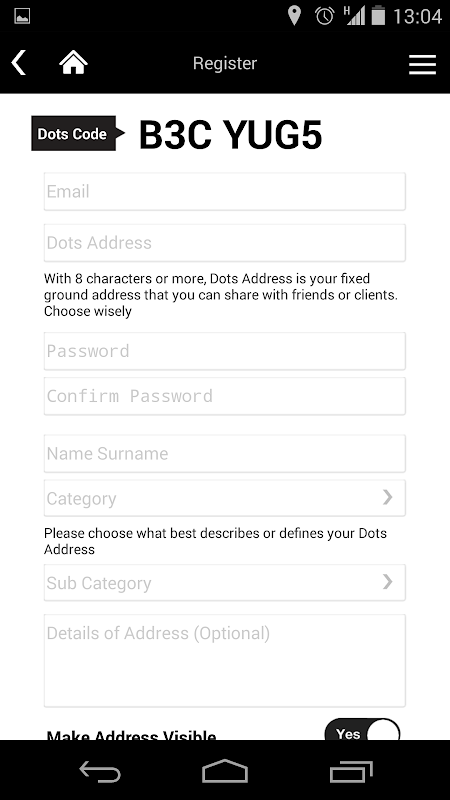Select Details of Address text area
Screen dimensions: 450x800
pyautogui.click(x=224, y=661)
